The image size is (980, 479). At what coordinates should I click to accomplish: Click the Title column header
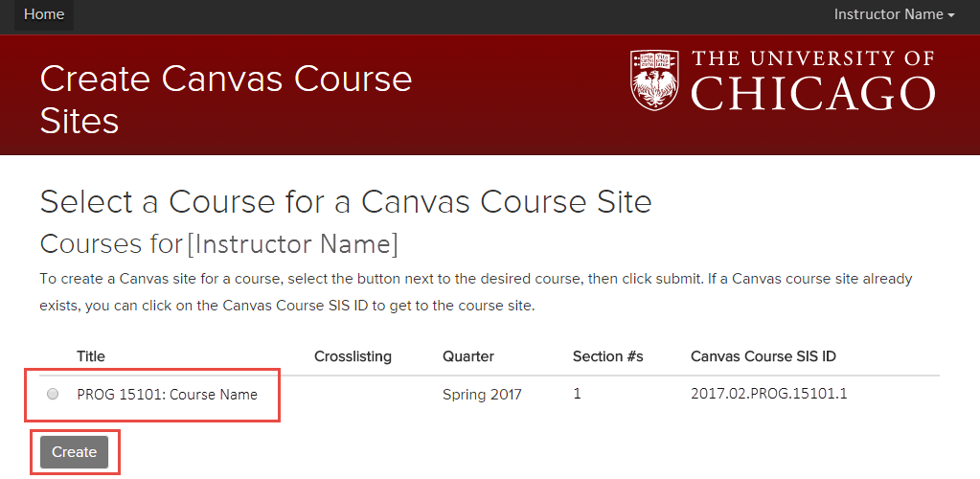[91, 356]
